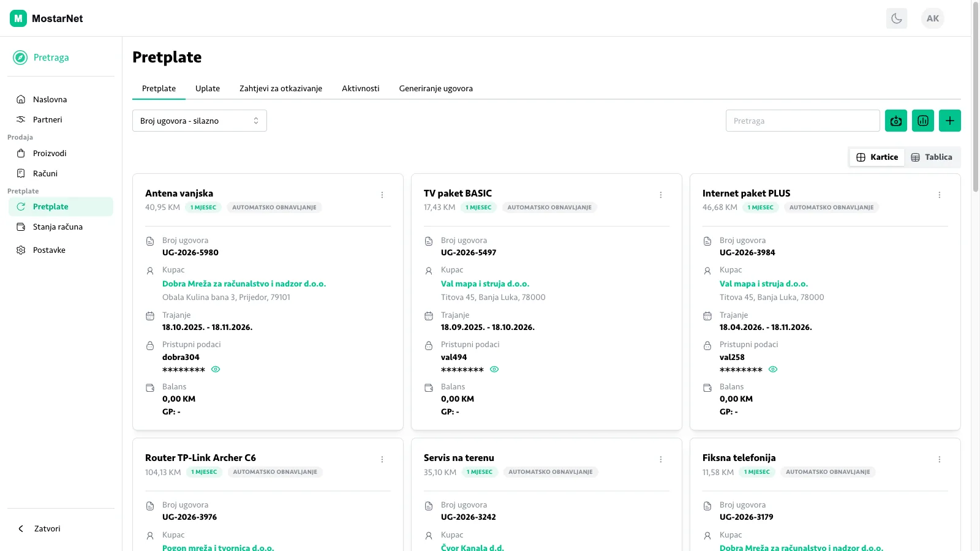Open AK user avatar menu
Viewport: 980px width, 551px height.
pyautogui.click(x=933, y=18)
